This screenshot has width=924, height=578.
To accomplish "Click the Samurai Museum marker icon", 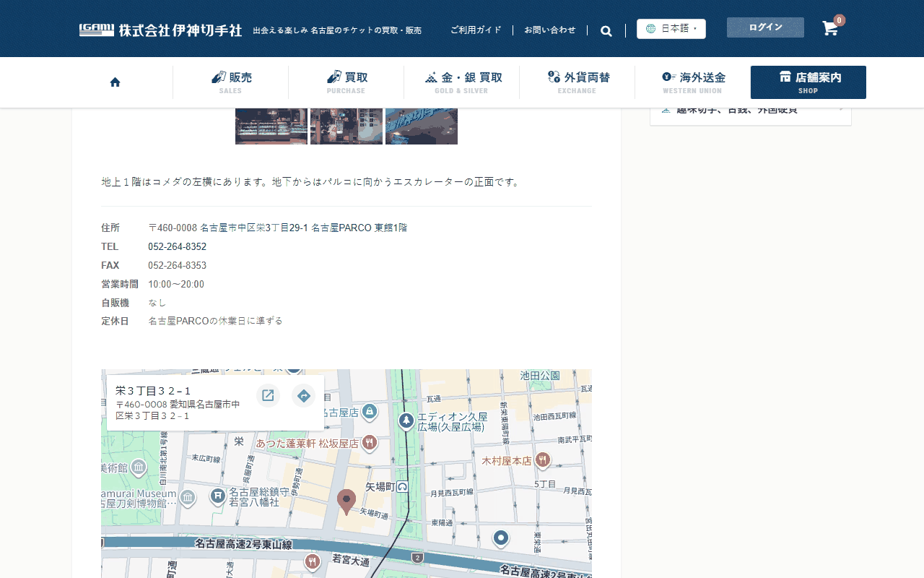I will point(188,497).
